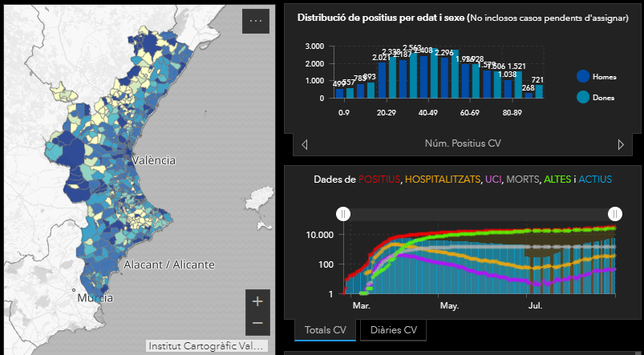Viewport: 644px width, 355px height.
Task: Select the València label on the map
Action: coord(153,160)
